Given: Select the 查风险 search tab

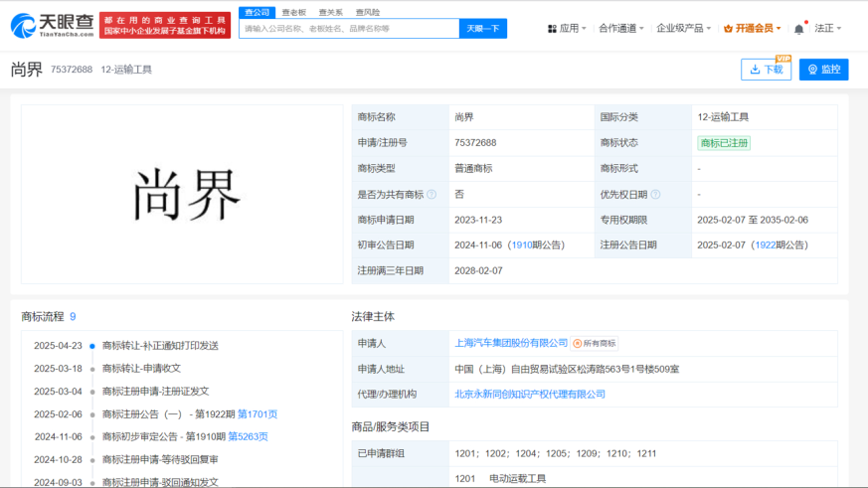Looking at the screenshot, I should point(368,12).
